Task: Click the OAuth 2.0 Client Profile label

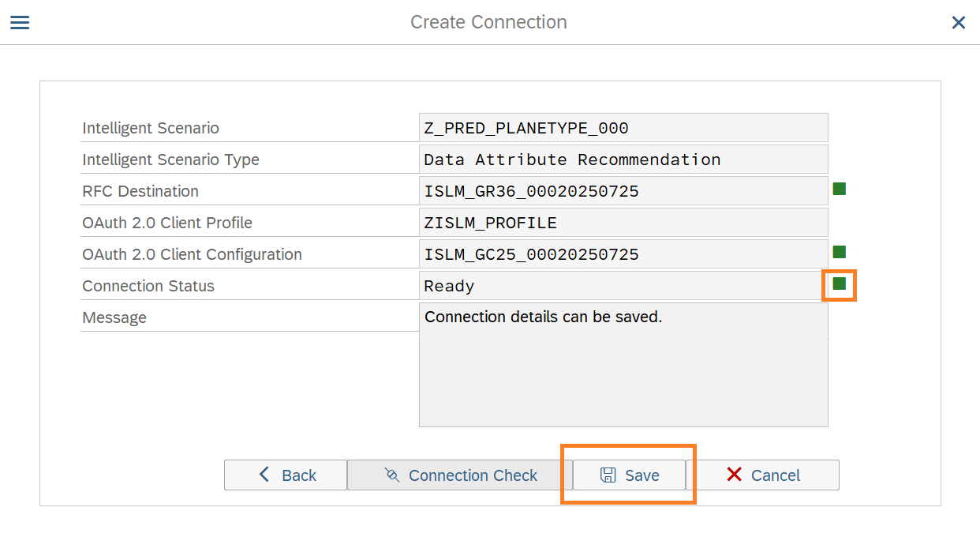Action: pos(167,223)
